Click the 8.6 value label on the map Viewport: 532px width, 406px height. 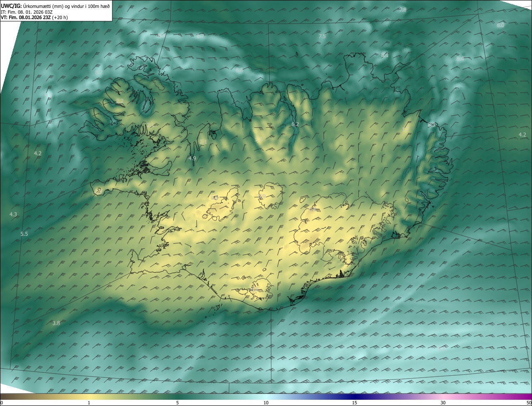(239, 70)
